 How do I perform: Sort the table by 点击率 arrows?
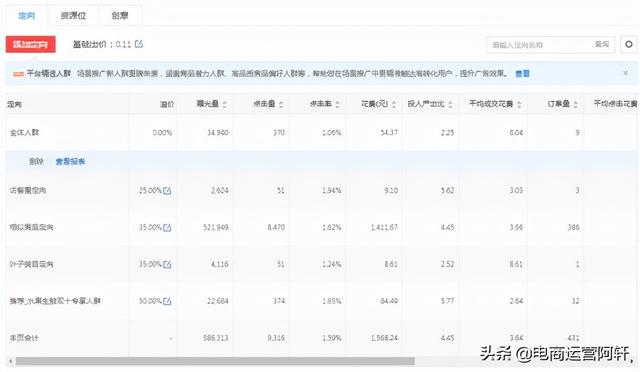[x=338, y=105]
